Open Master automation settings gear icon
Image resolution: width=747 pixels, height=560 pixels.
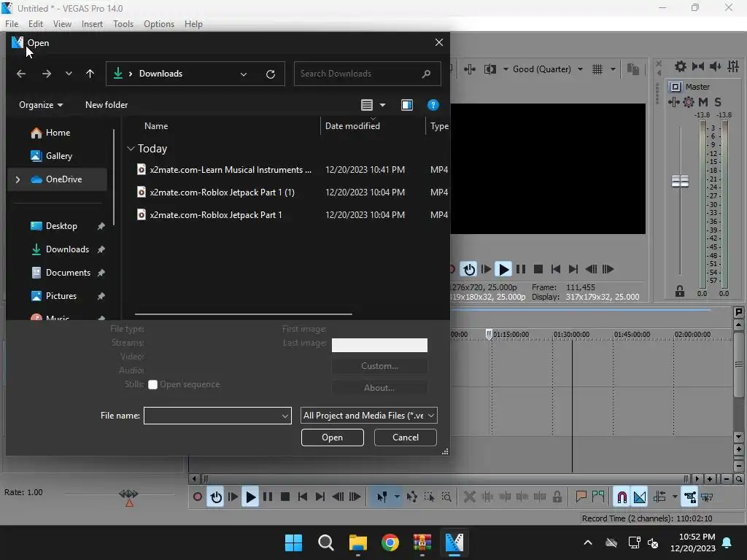[x=689, y=102]
